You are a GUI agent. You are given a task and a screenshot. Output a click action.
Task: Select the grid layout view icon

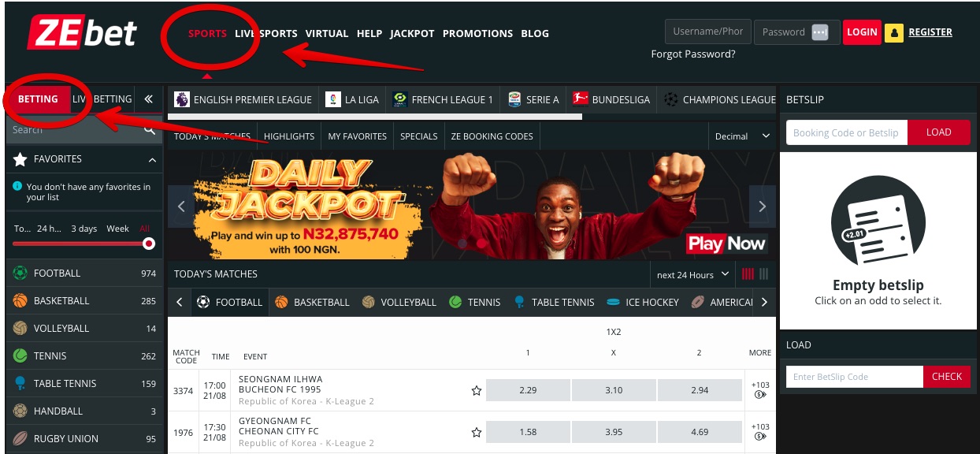748,274
